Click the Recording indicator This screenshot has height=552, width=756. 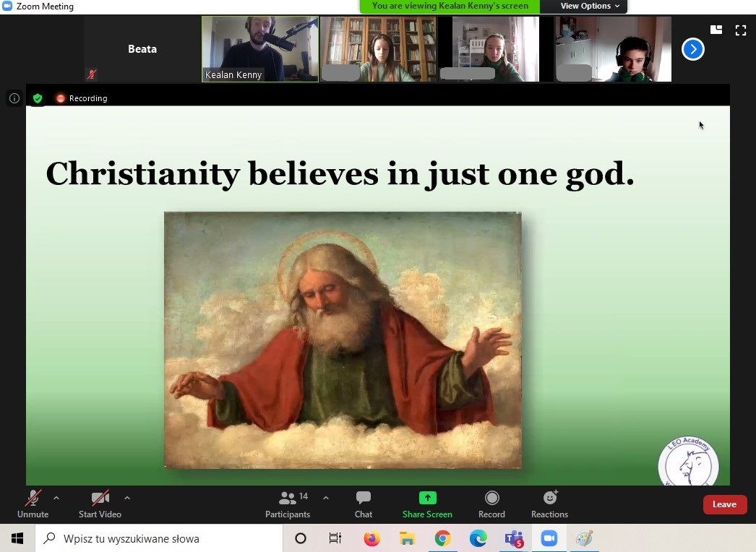(x=82, y=98)
